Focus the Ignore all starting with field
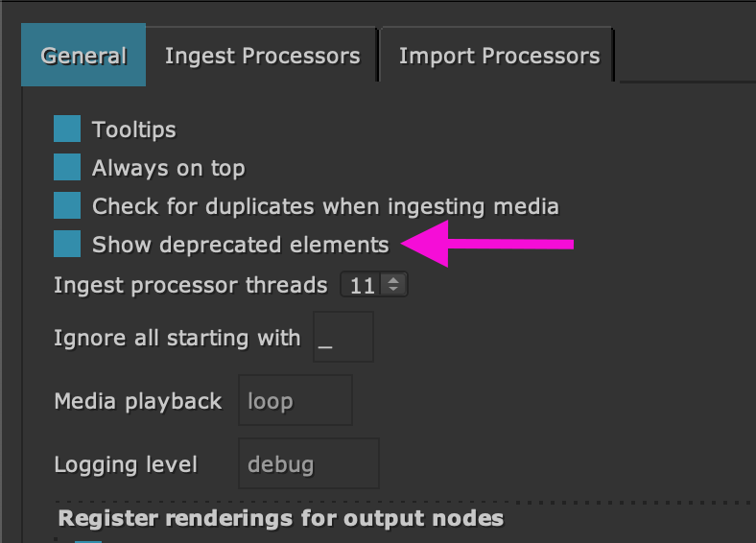 click(343, 338)
